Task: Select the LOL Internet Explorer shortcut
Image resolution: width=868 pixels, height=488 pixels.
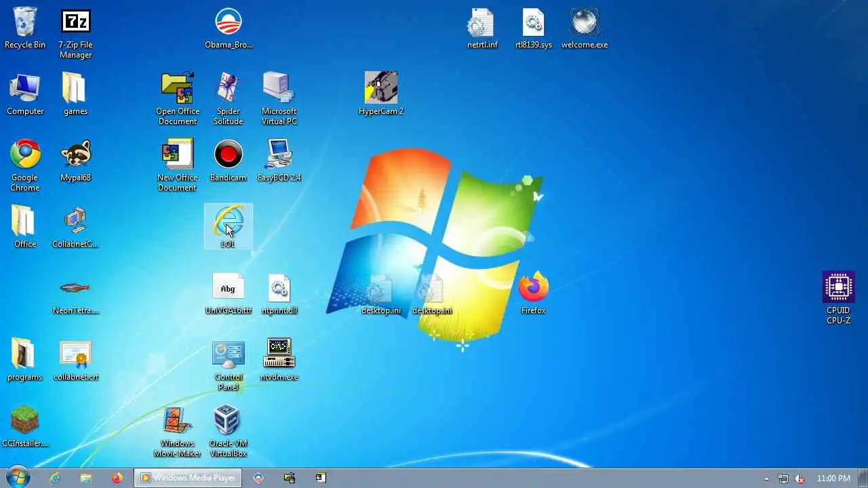Action: click(228, 227)
